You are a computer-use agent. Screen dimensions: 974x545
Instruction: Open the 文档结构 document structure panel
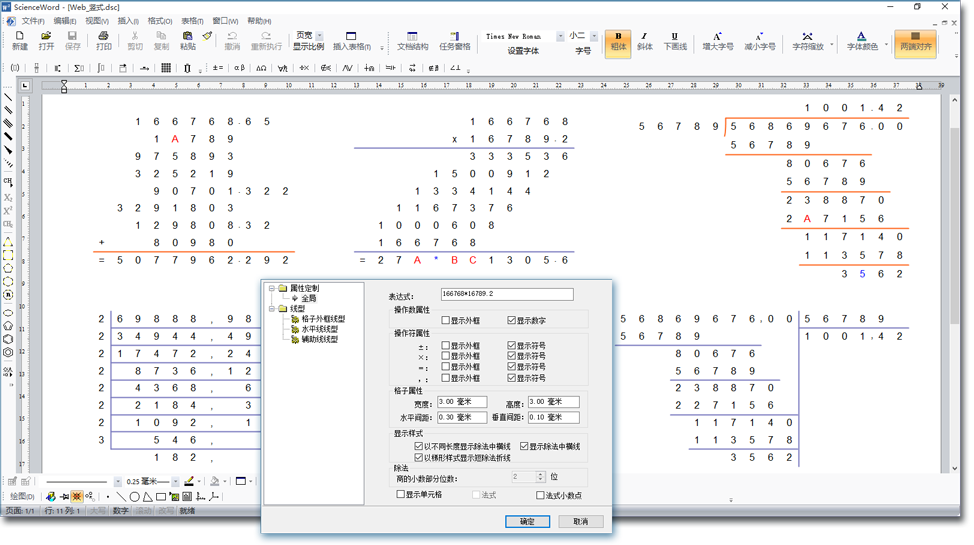click(412, 41)
